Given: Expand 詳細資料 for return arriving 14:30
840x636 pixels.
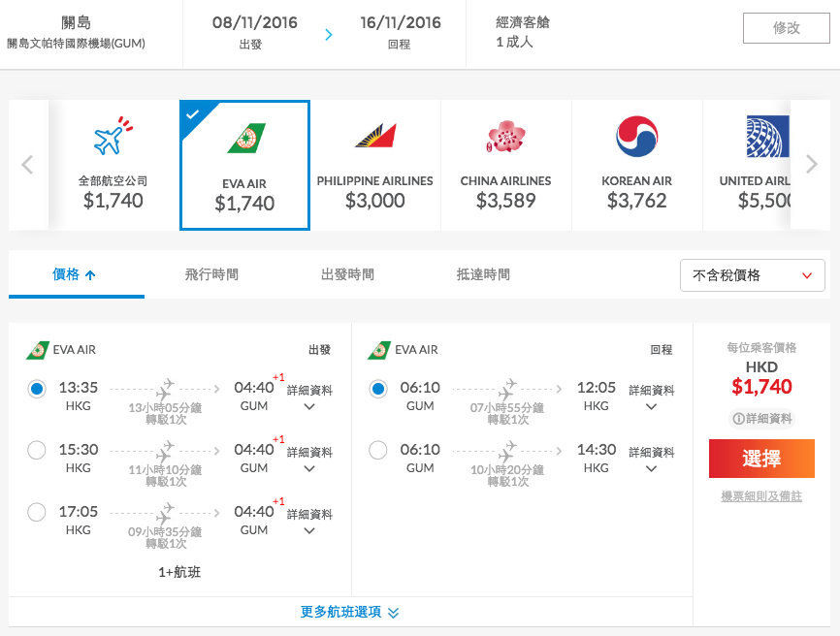Looking at the screenshot, I should (652, 460).
